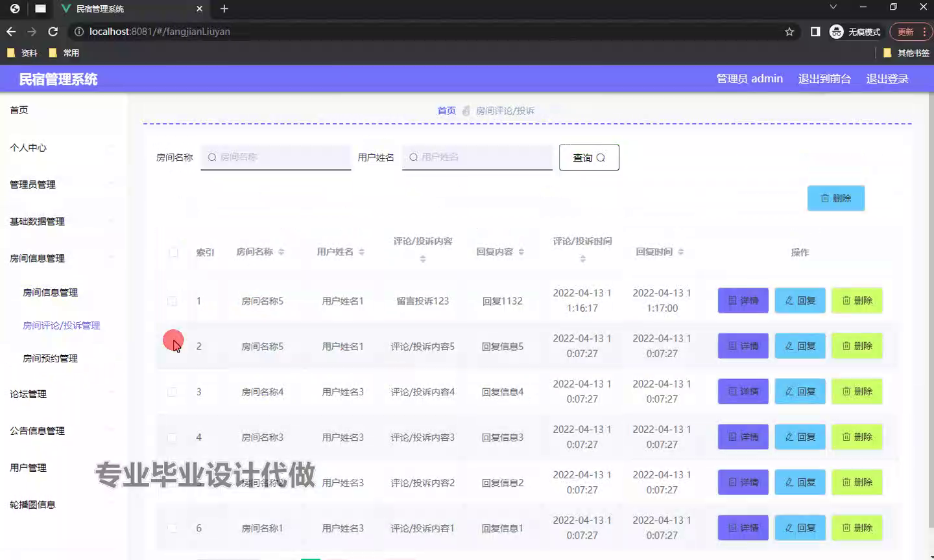Click the 民宿管理系统 header title
934x560 pixels.
coord(58,79)
